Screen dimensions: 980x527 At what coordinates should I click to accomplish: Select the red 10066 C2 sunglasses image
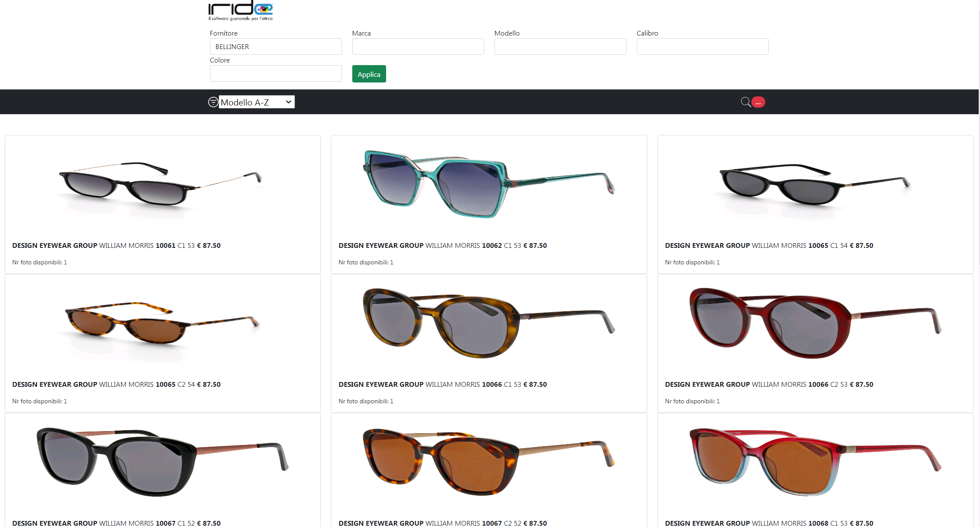[x=815, y=323]
